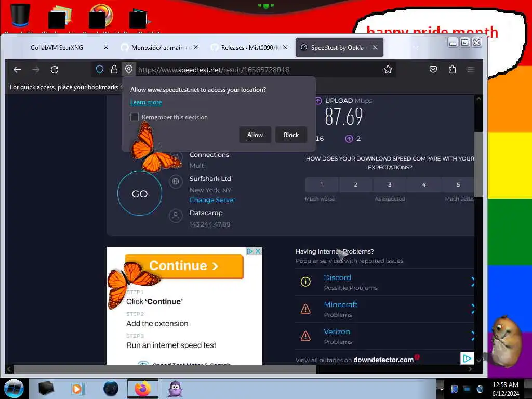The image size is (532, 399).
Task: Rate download speed as 1 Much worse
Action: pos(322,184)
